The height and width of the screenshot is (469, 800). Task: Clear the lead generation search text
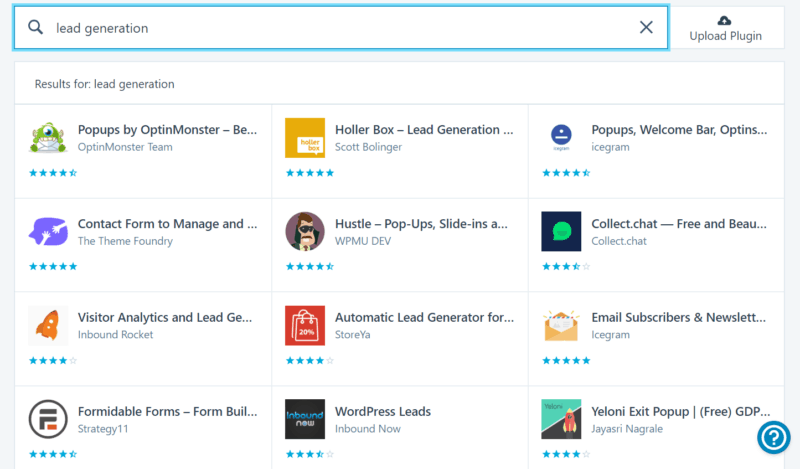[646, 28]
